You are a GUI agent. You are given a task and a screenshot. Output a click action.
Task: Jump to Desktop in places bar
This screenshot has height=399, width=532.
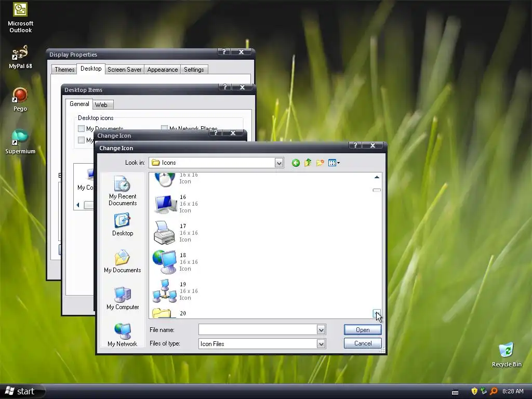[x=123, y=224]
